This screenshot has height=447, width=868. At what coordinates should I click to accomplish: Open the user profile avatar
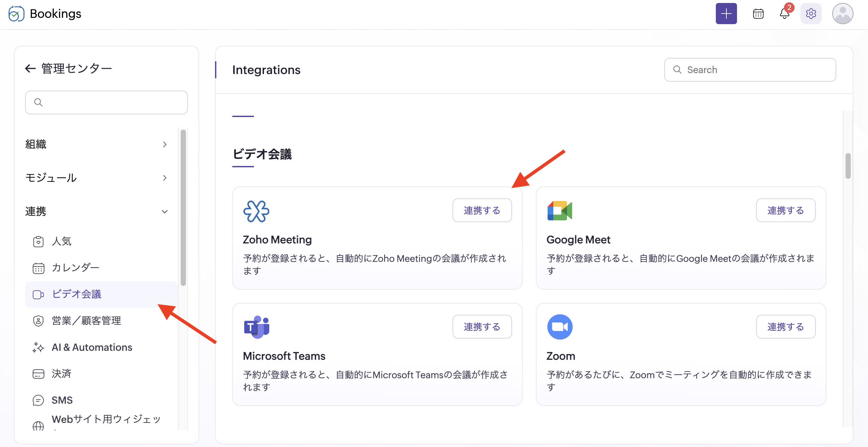843,14
